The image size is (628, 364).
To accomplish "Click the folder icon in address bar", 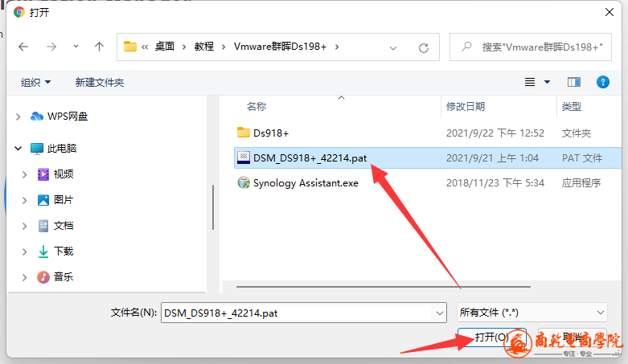I will point(129,47).
